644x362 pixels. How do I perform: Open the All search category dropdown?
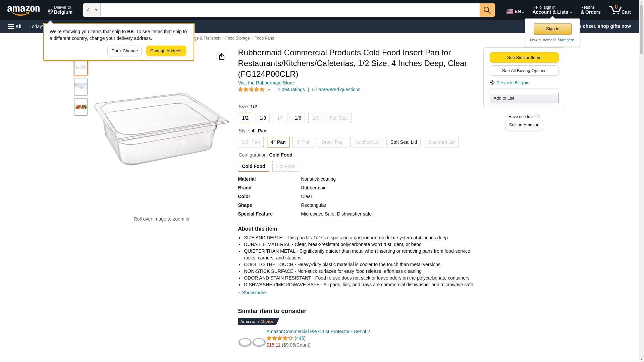coord(92,10)
